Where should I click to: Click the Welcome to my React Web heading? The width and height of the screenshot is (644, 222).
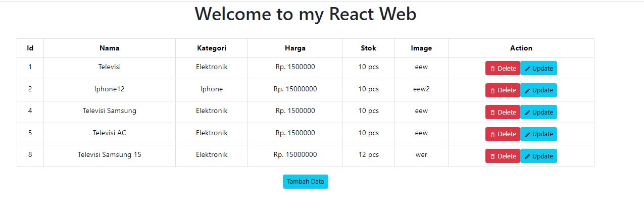pos(306,14)
